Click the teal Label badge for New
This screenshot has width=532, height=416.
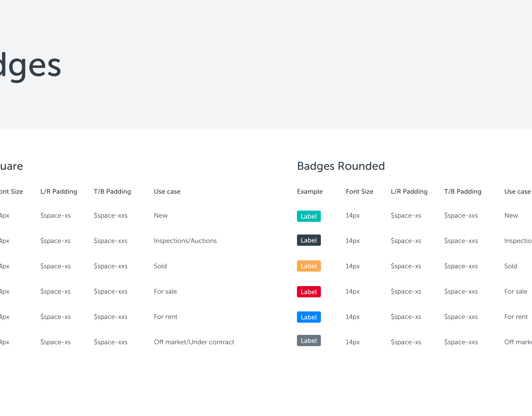309,216
